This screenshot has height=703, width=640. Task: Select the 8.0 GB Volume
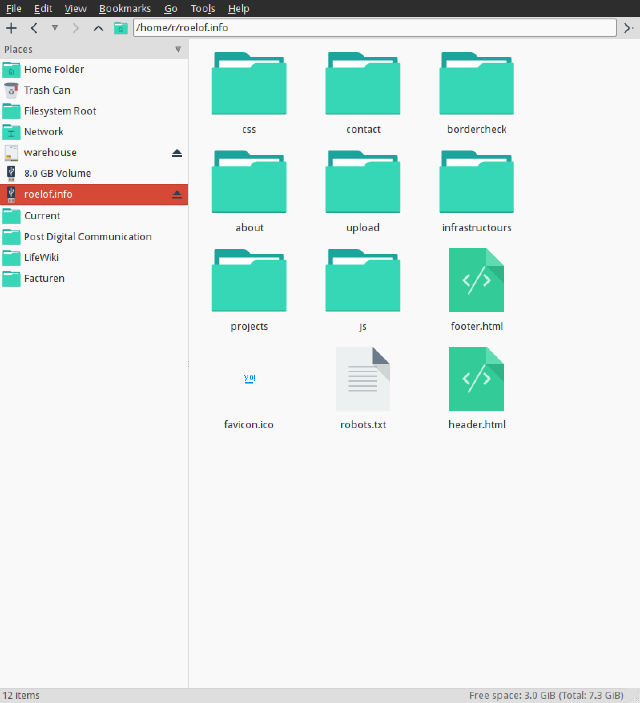tap(94, 174)
